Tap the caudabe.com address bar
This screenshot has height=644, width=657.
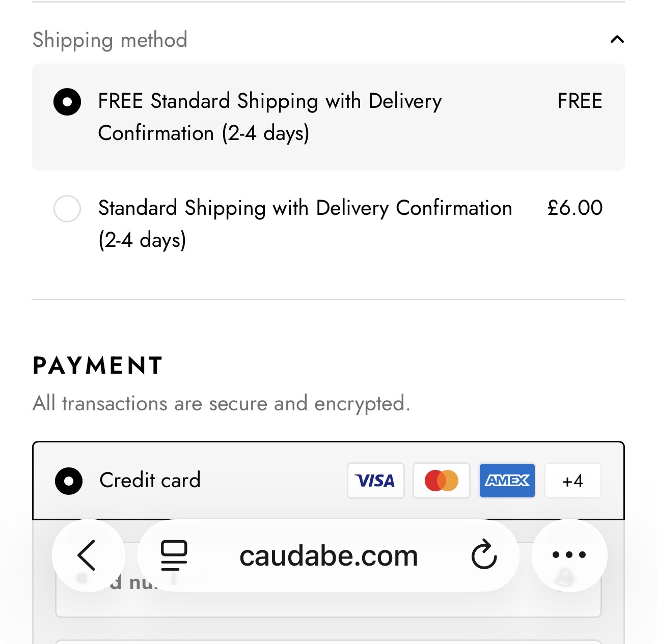(328, 556)
